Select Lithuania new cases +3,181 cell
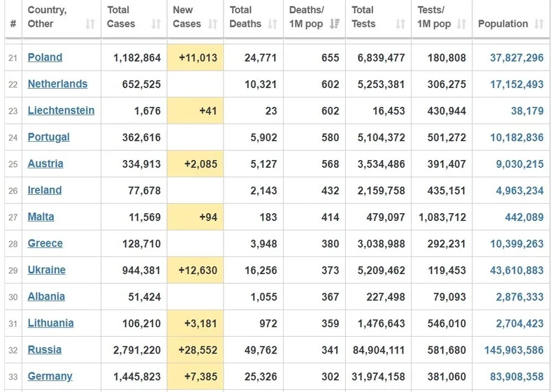559x392 pixels. 196,324
